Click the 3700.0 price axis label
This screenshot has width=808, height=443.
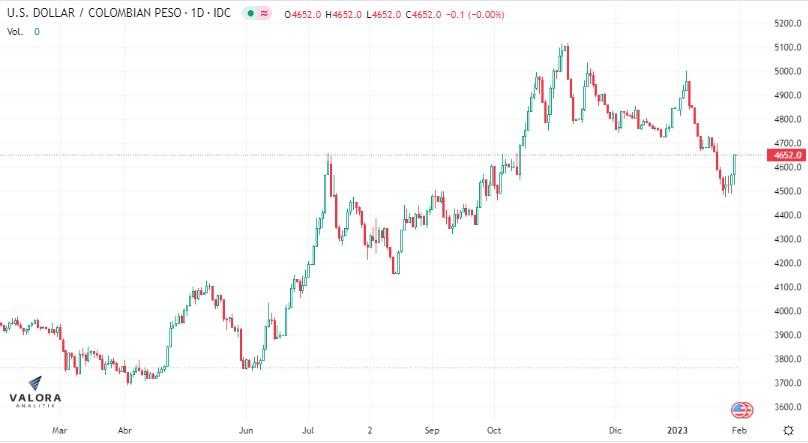[787, 383]
